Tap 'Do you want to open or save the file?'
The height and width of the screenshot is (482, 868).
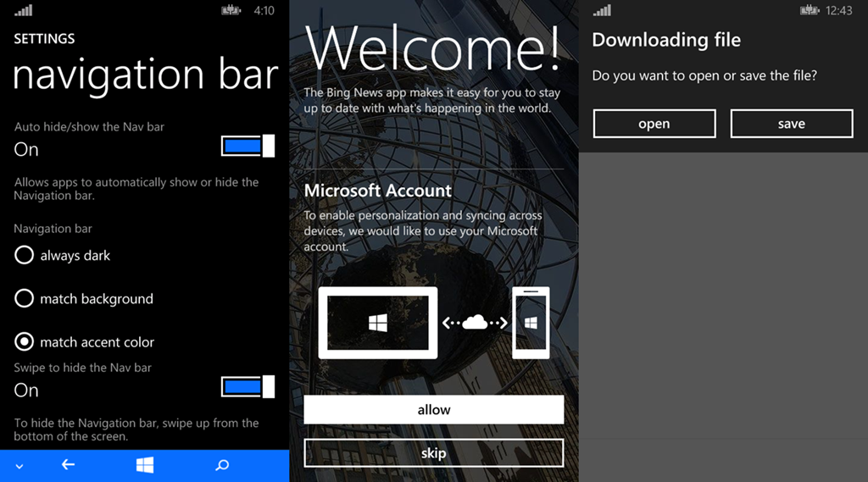[704, 75]
